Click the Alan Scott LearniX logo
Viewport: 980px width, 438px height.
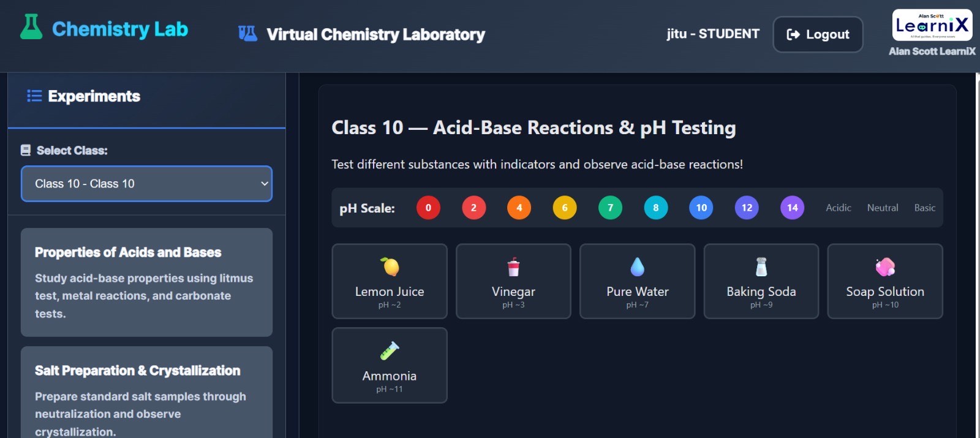(932, 26)
